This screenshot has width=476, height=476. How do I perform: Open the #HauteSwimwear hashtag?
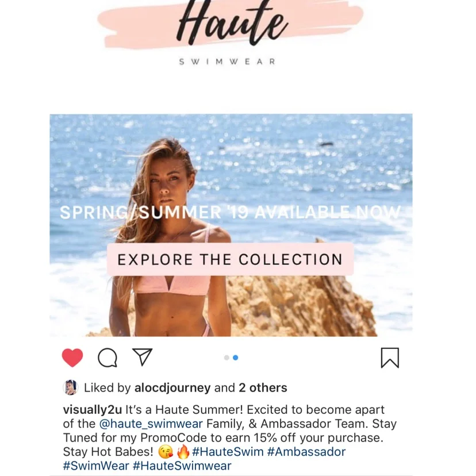pyautogui.click(x=182, y=466)
